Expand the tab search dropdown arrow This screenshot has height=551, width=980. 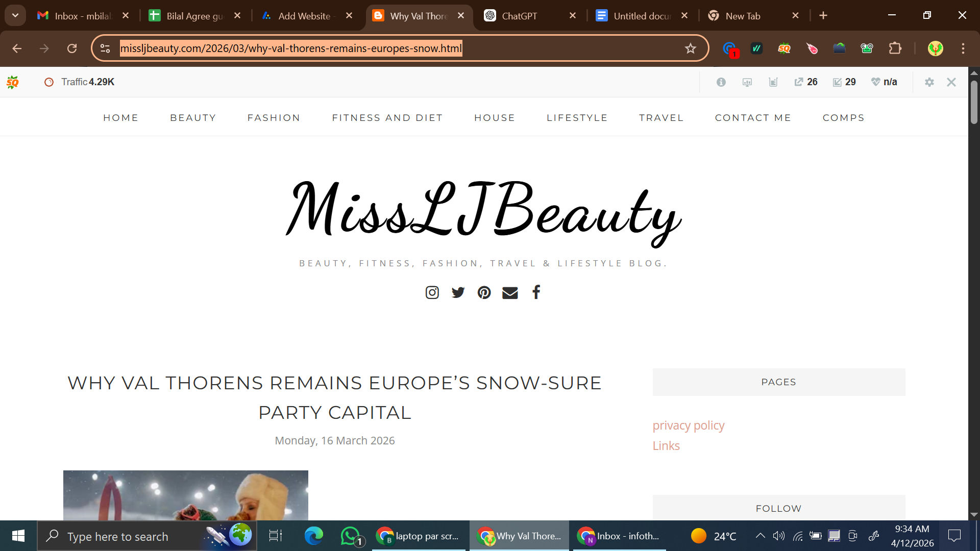click(15, 15)
